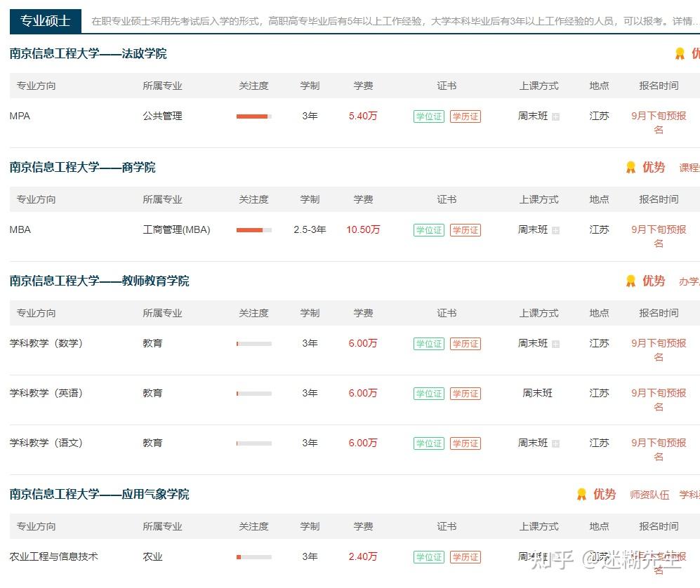The image size is (700, 588).
Task: Click the 学历证 badge in MBA row
Action: (465, 230)
